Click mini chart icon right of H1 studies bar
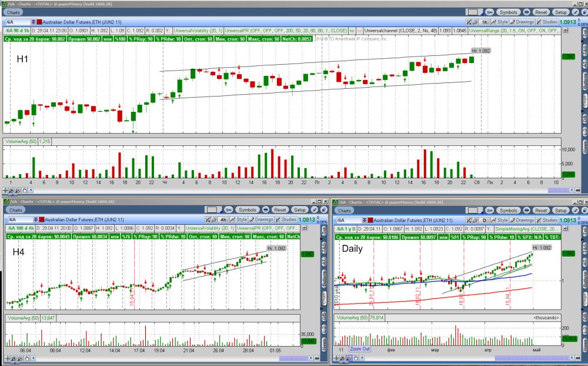Image resolution: width=588 pixels, height=366 pixels. point(566,31)
